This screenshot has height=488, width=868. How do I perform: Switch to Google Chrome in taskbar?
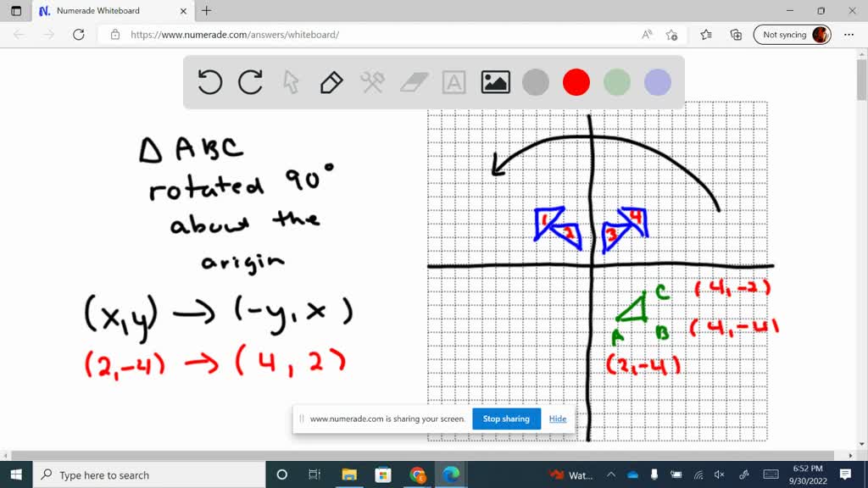(x=417, y=474)
